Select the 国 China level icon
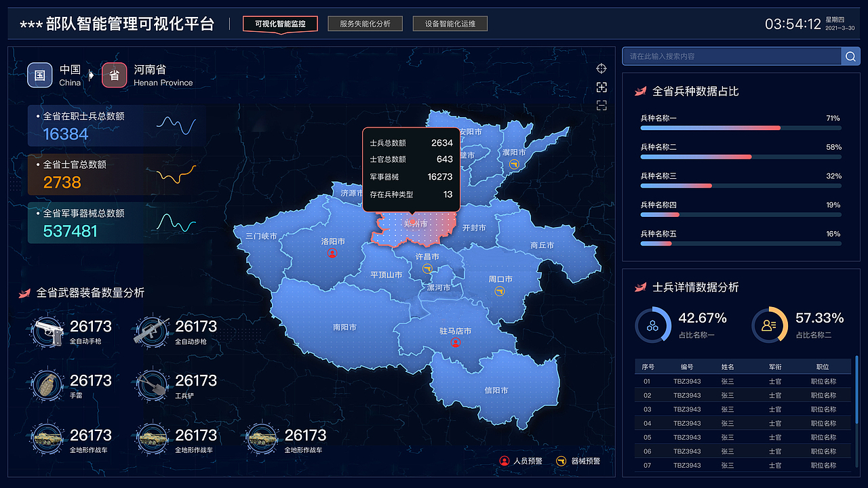 [40, 75]
